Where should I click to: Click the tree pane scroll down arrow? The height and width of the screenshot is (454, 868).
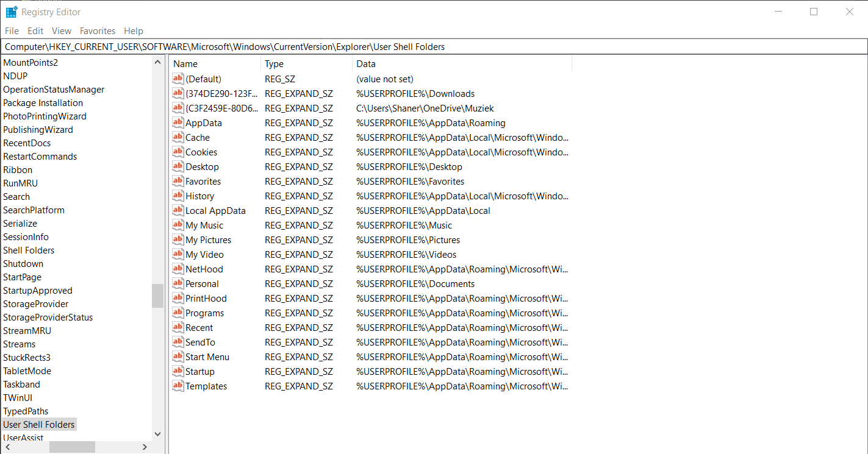[157, 434]
